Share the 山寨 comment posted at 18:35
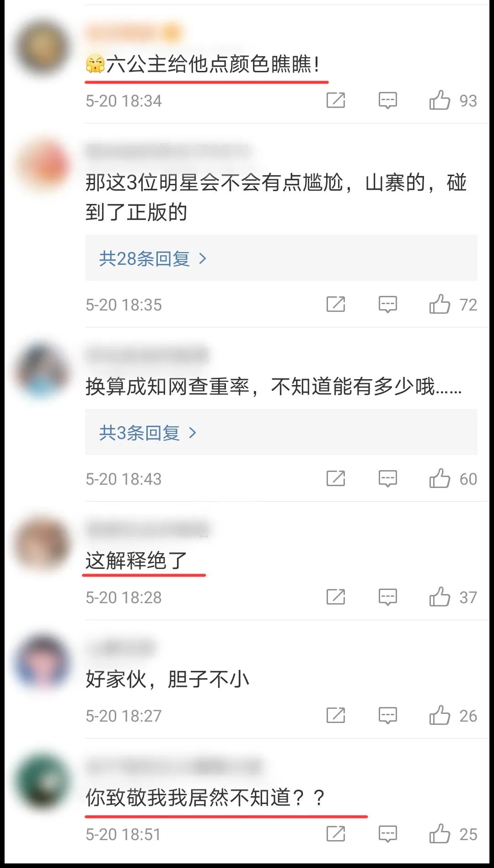The height and width of the screenshot is (868, 494). [336, 304]
